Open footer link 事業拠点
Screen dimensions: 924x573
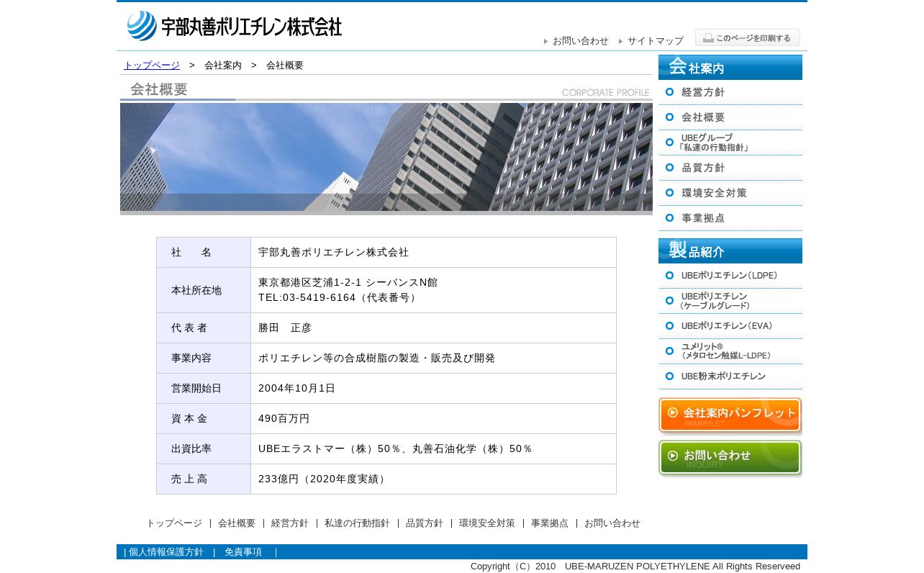click(550, 523)
